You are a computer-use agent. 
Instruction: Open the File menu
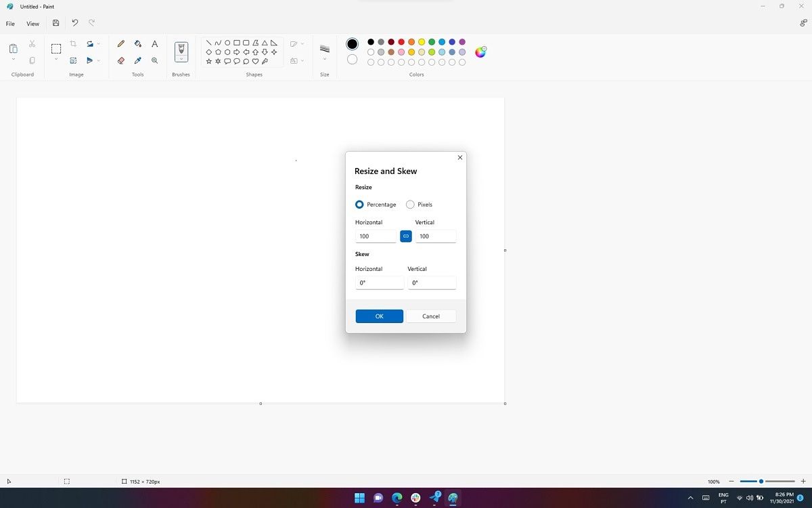(x=10, y=23)
